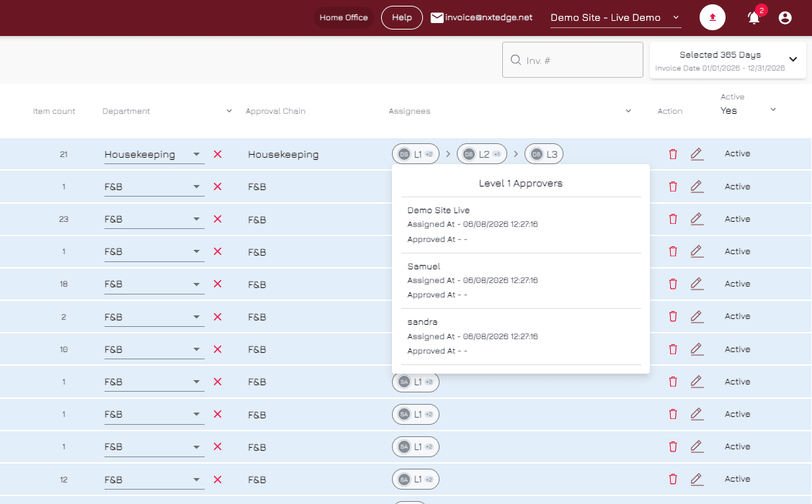Select approver sandra in popup
812x504 pixels.
pos(422,322)
